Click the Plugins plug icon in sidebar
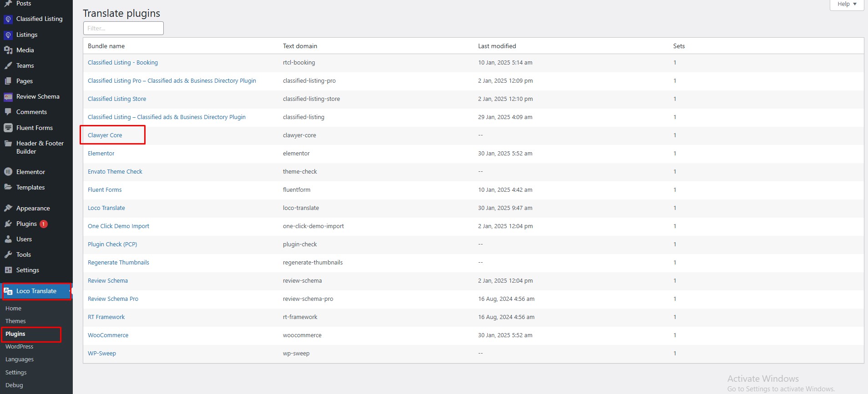Image resolution: width=868 pixels, height=394 pixels. click(x=8, y=224)
